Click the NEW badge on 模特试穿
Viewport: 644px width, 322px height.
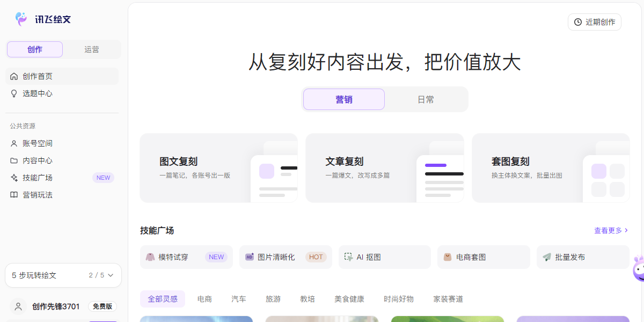216,257
